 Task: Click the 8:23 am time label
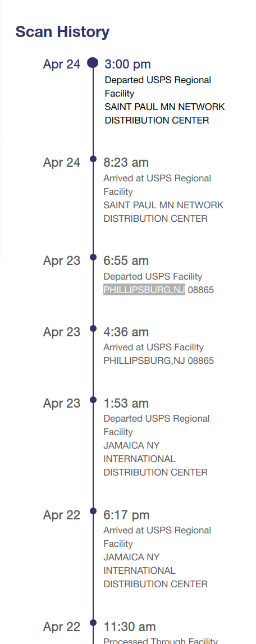pos(126,163)
